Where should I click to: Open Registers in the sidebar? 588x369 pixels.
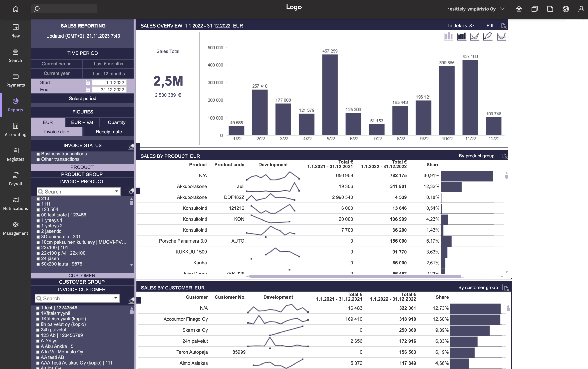16,154
